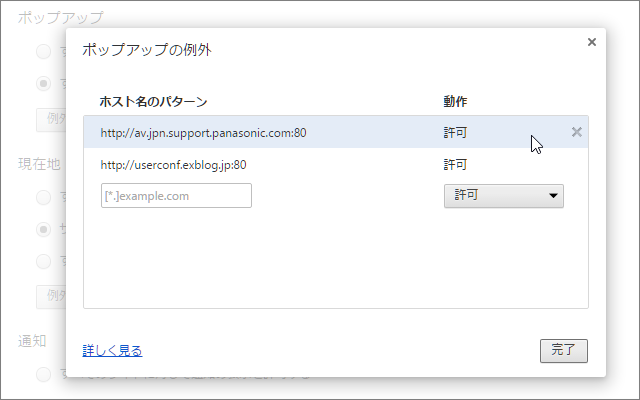640x400 pixels.
Task: Select the first radio button under 現在地 in the background
Action: tap(44, 197)
